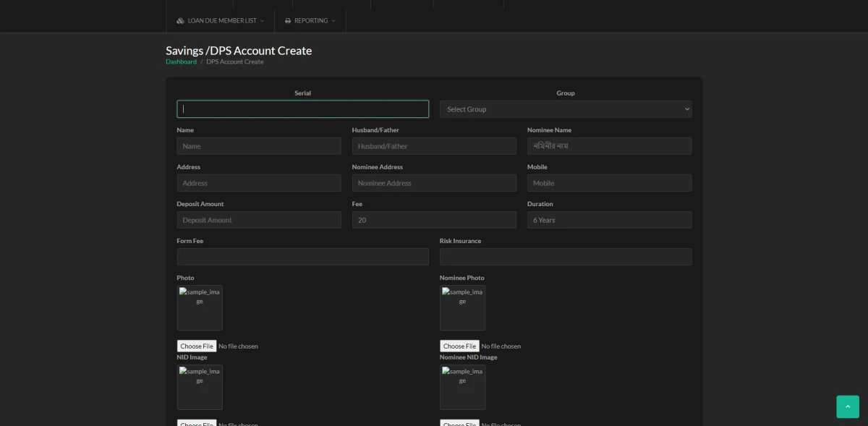
Task: Expand the Loan Due Member List chevron
Action: [x=262, y=21]
